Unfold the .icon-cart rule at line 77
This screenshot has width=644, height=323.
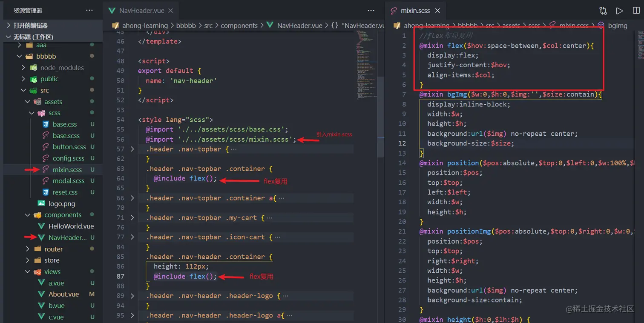click(132, 237)
